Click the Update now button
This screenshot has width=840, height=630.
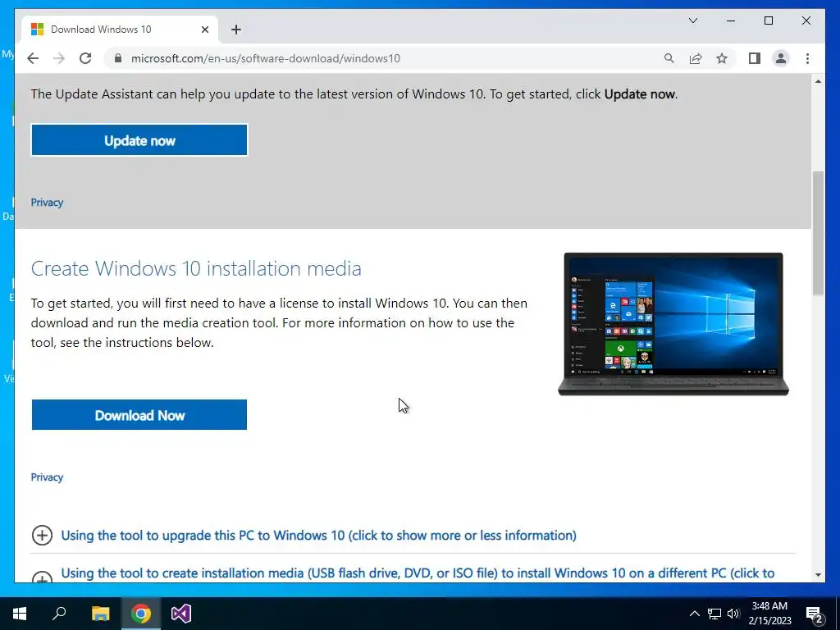tap(139, 139)
